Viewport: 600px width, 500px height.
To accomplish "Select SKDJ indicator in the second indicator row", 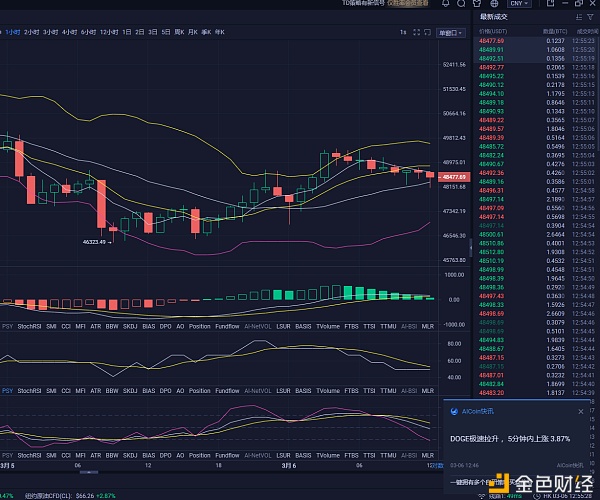I will pyautogui.click(x=131, y=390).
